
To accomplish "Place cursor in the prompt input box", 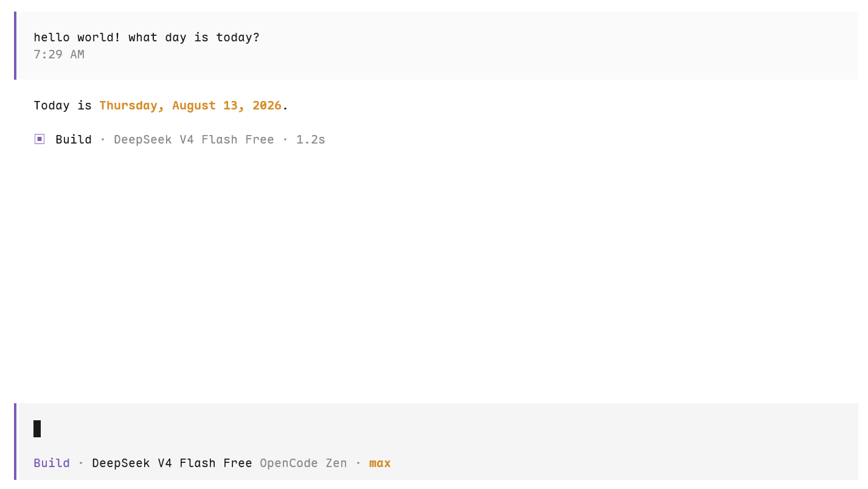I will [x=438, y=429].
